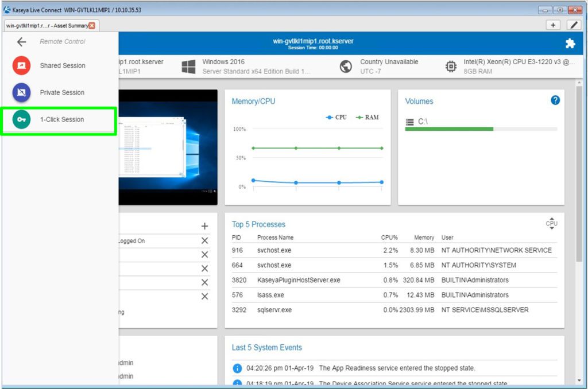Click the back arrow in Remote Control menu

click(x=22, y=42)
